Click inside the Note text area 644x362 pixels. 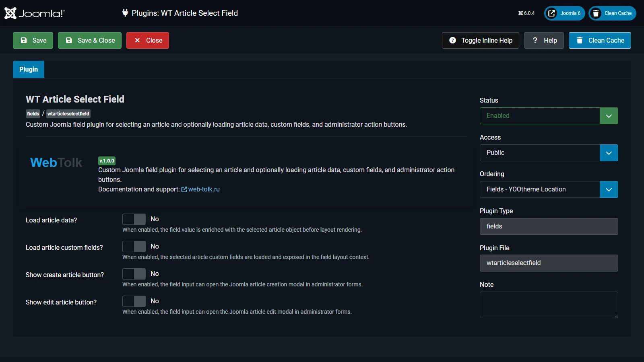click(549, 304)
